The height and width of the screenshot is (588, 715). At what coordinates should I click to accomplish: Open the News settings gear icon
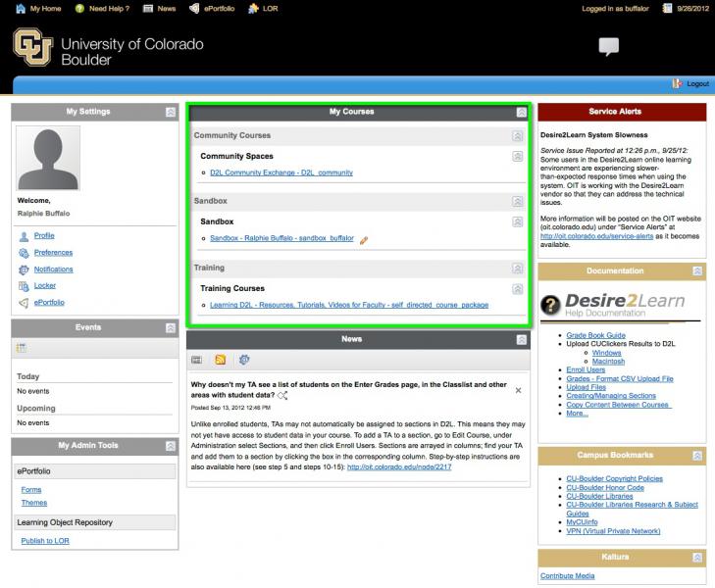(244, 360)
